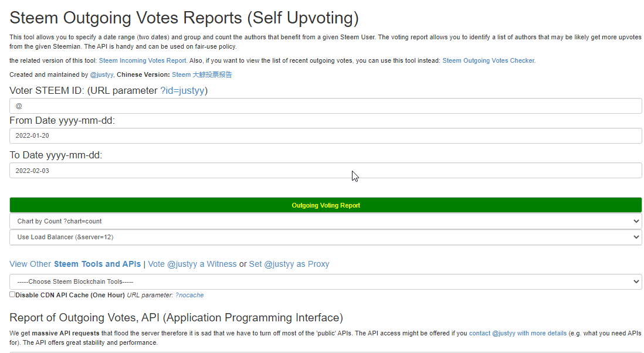Follow the ?id=justyy URL parameter link
The height and width of the screenshot is (353, 644).
pos(182,90)
